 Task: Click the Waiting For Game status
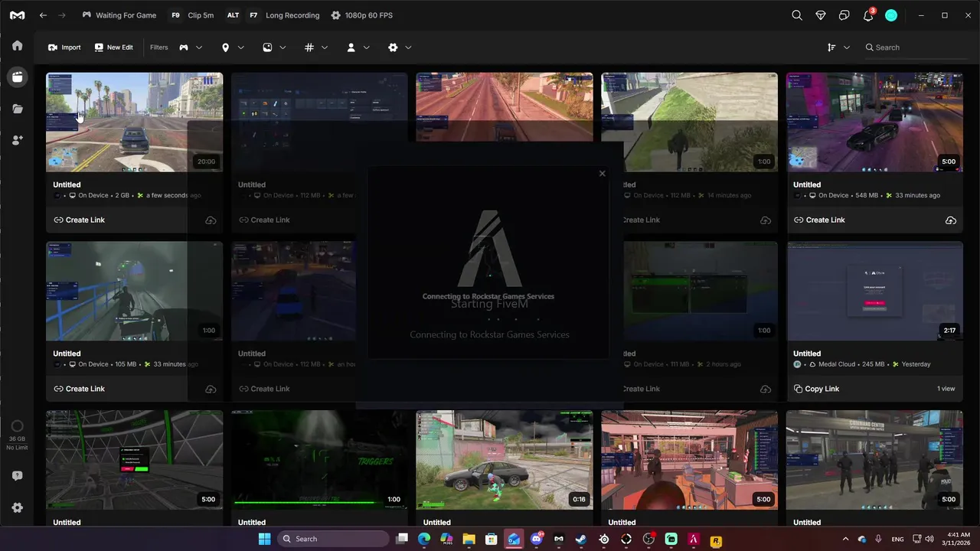point(119,15)
